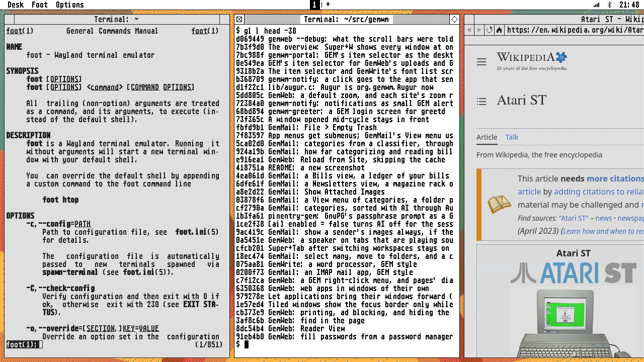
Task: Click the '-c, --config=PATH' option text
Action: 58,224
